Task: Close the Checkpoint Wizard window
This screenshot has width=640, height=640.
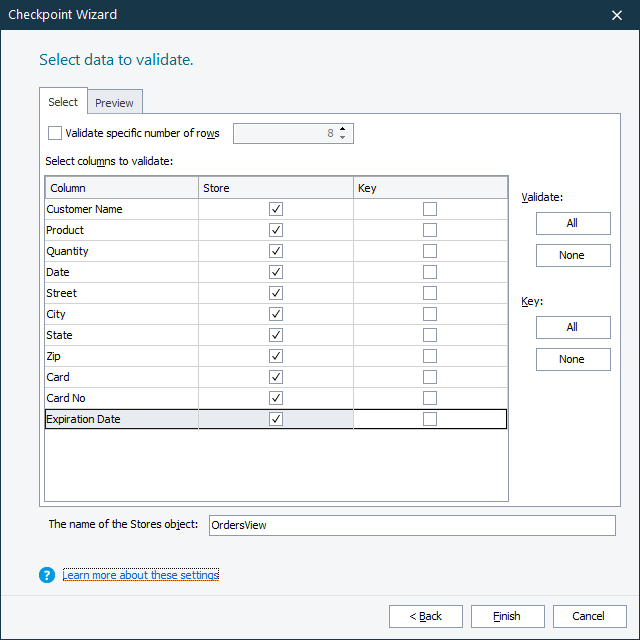Action: pyautogui.click(x=616, y=15)
